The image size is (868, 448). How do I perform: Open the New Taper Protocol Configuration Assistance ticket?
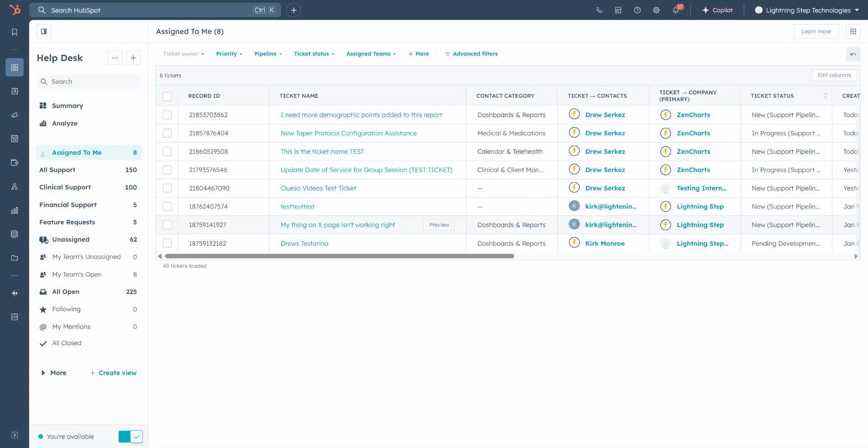click(x=348, y=133)
